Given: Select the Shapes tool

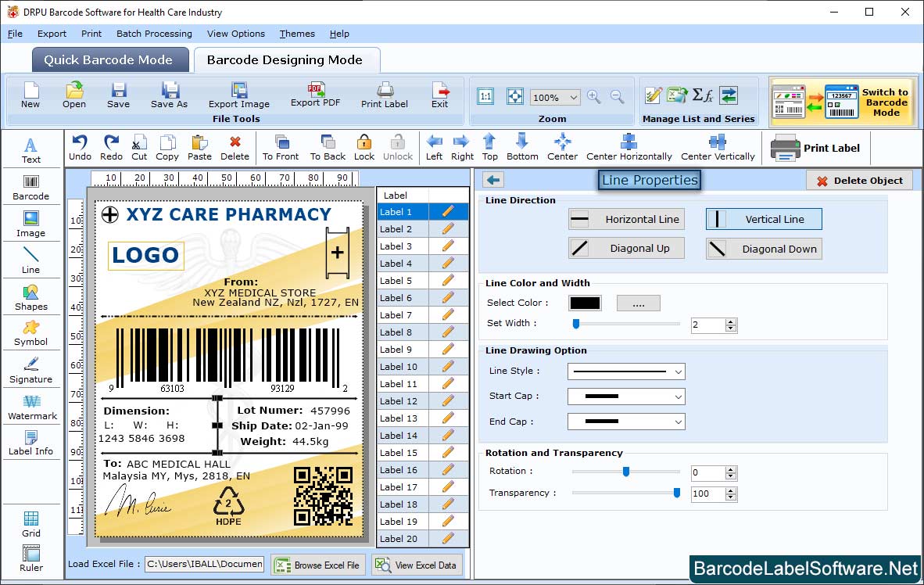Looking at the screenshot, I should pos(30,298).
